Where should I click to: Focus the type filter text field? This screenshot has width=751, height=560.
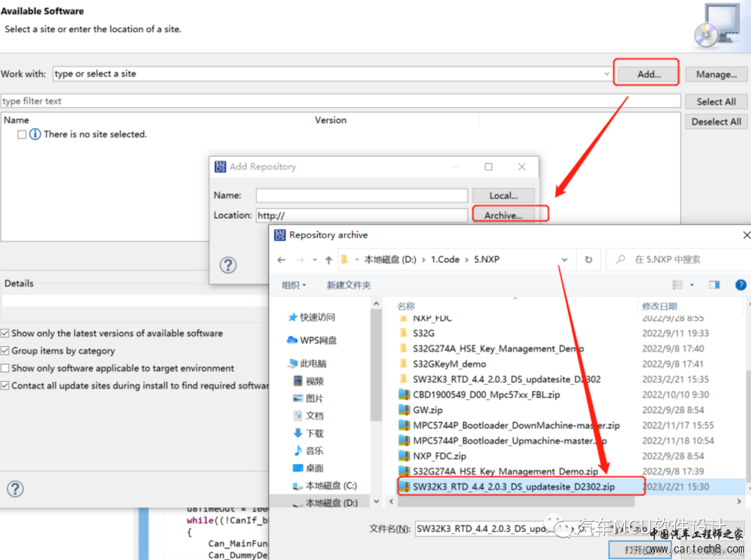point(341,101)
